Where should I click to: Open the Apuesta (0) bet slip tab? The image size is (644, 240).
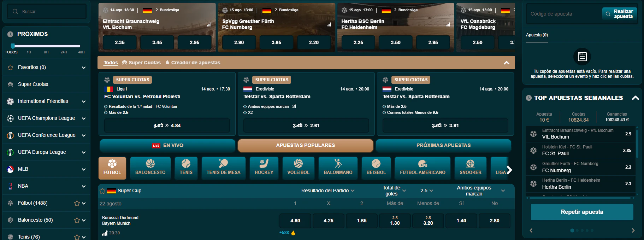[x=537, y=35]
